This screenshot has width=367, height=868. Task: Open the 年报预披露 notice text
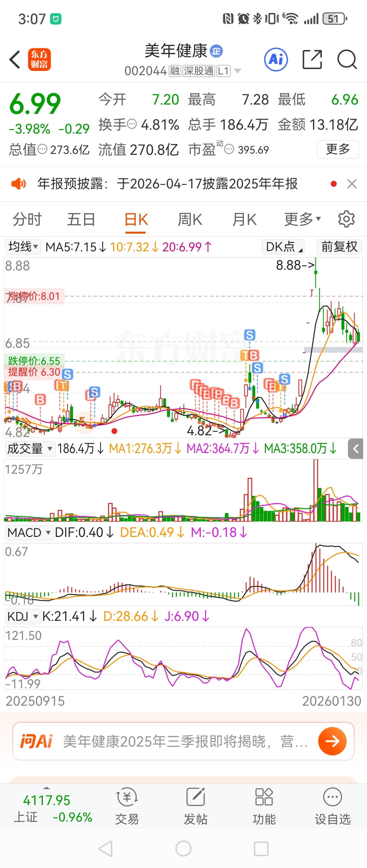coord(167,184)
